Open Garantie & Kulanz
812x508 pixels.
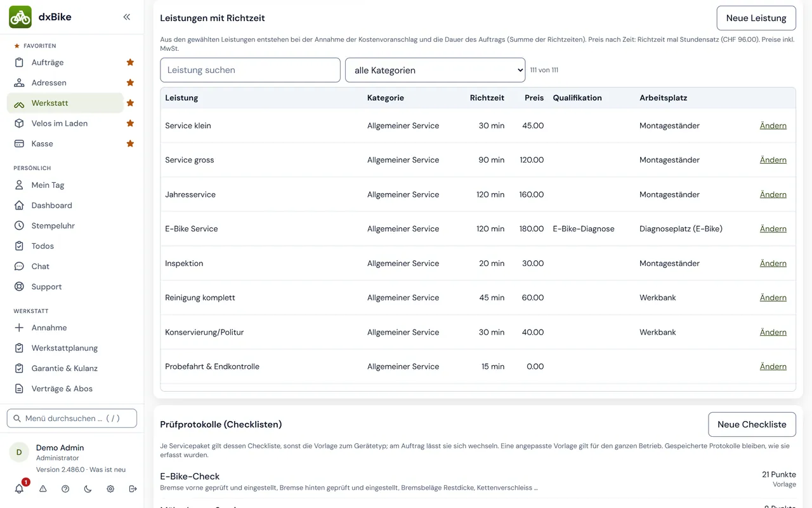(72, 368)
